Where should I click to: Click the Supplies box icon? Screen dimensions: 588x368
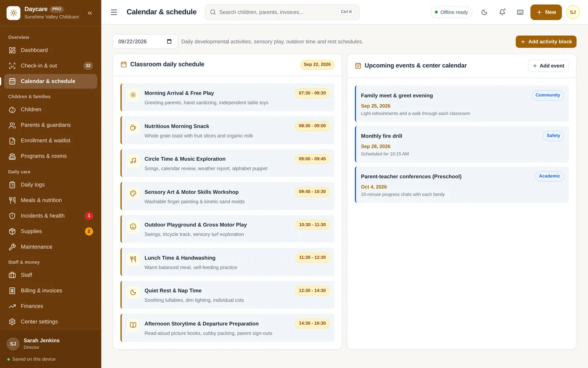pyautogui.click(x=12, y=231)
